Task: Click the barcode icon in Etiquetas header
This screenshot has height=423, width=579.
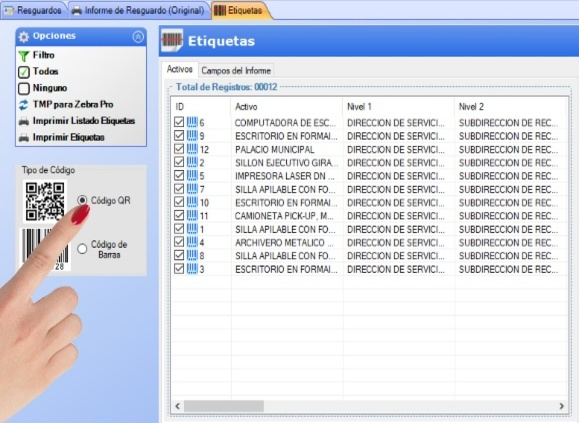Action: [x=172, y=40]
